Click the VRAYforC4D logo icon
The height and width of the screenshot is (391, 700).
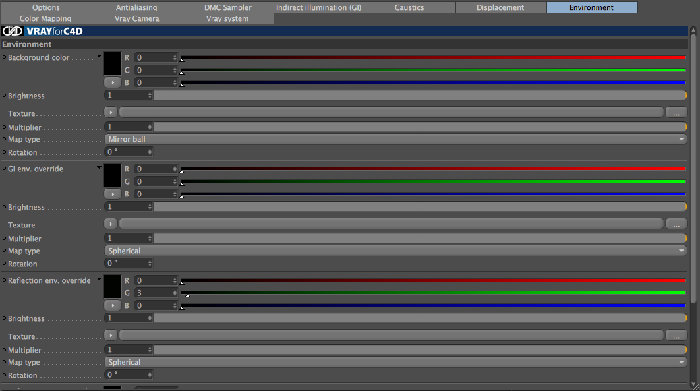12,31
